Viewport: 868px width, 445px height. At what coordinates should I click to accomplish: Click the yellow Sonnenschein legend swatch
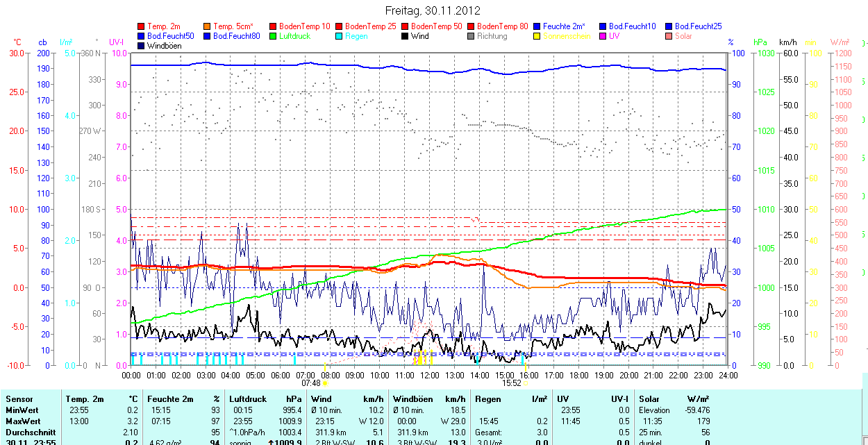537,36
